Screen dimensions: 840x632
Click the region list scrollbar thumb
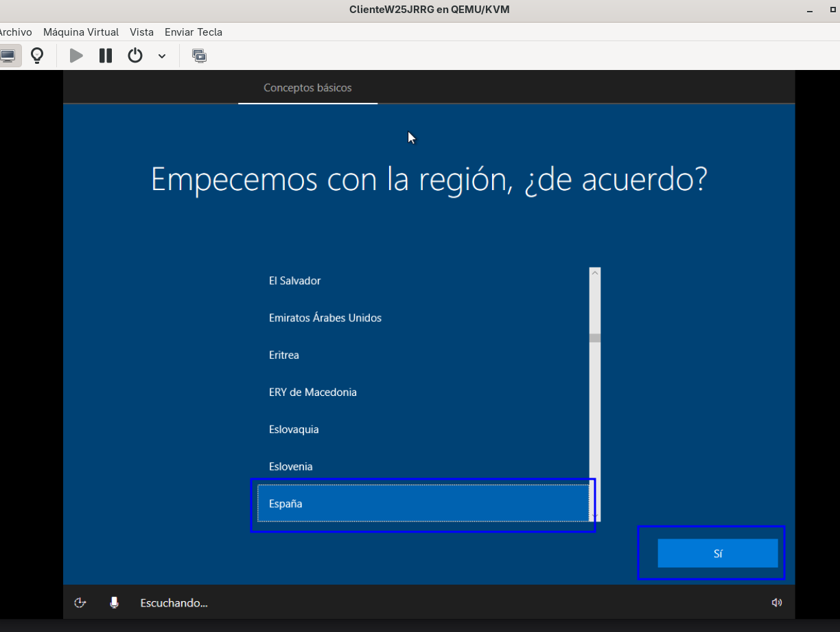(595, 338)
